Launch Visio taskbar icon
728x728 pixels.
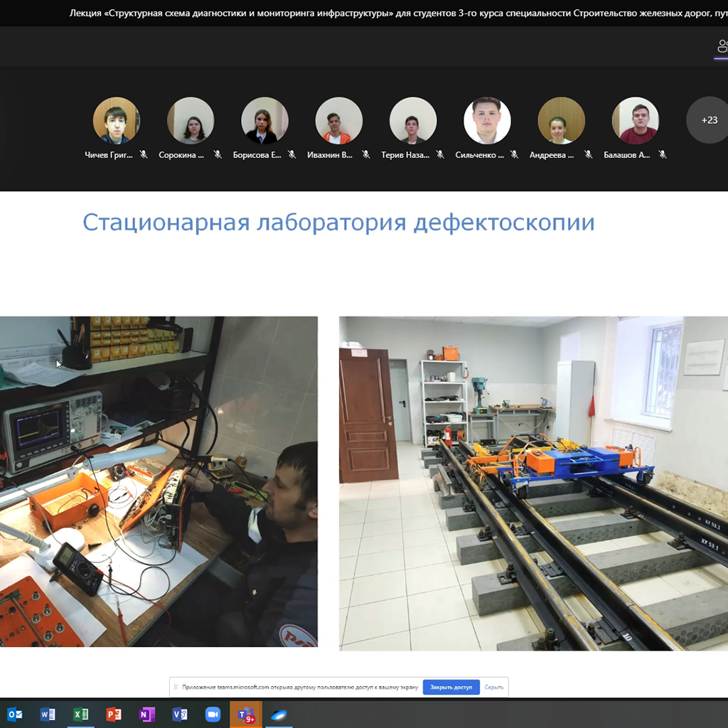pyautogui.click(x=180, y=714)
